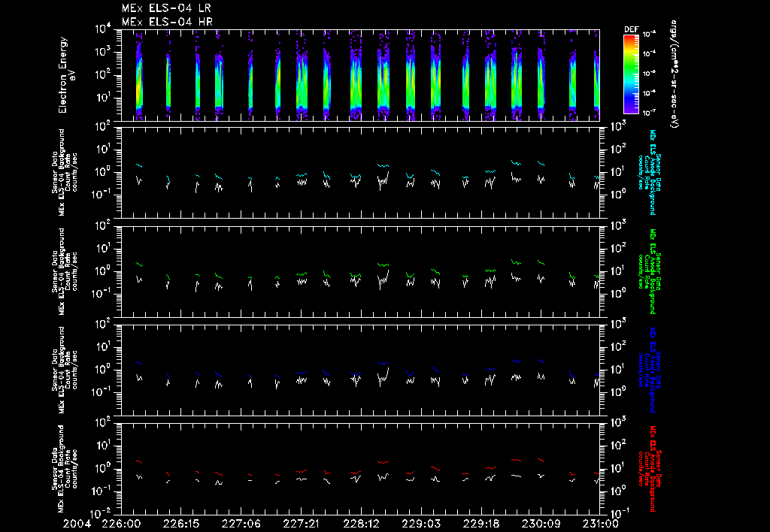
Task: Click the "MEx ELS-04 HR" title line
Action: pyautogui.click(x=167, y=22)
